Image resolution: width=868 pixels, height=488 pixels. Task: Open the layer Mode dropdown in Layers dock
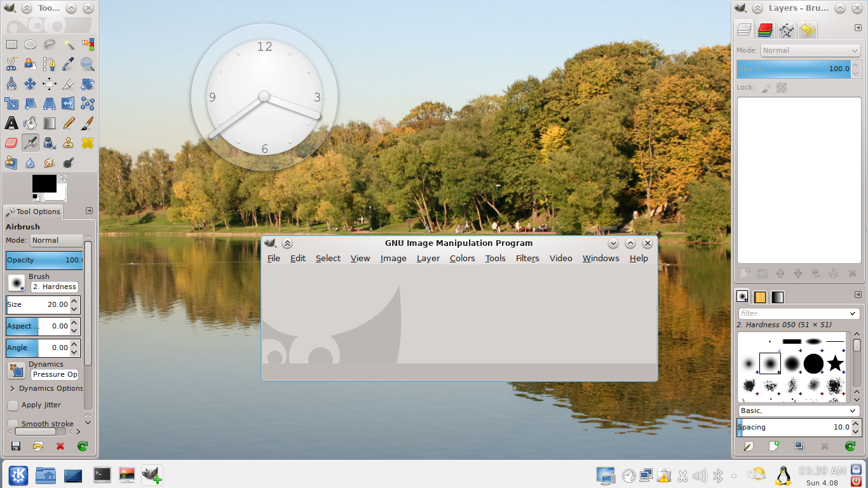(x=811, y=50)
